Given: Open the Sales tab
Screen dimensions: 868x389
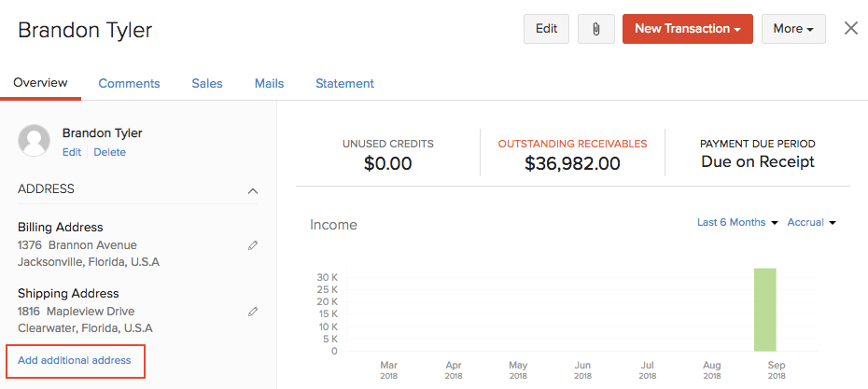Looking at the screenshot, I should tap(207, 83).
